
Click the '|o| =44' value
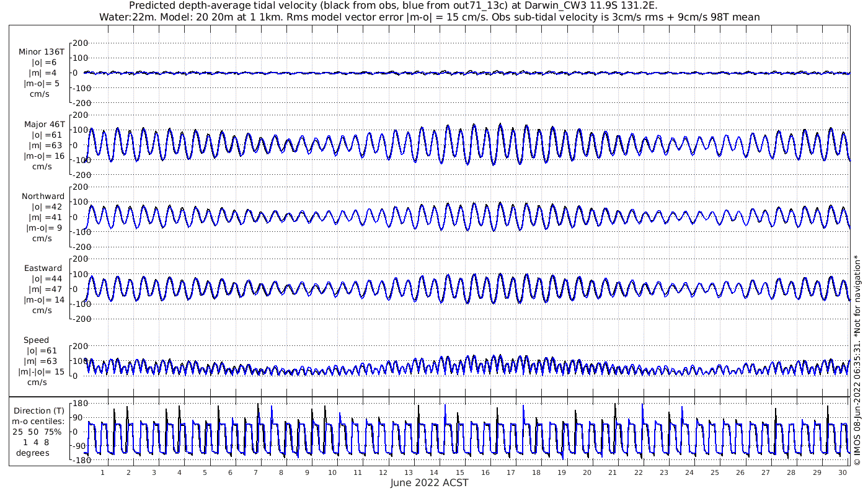click(46, 279)
